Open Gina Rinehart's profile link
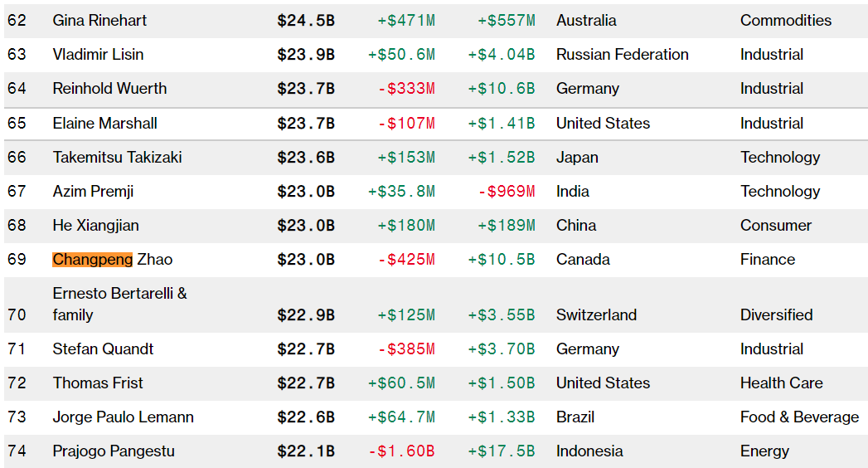This screenshot has height=468, width=868. point(99,20)
